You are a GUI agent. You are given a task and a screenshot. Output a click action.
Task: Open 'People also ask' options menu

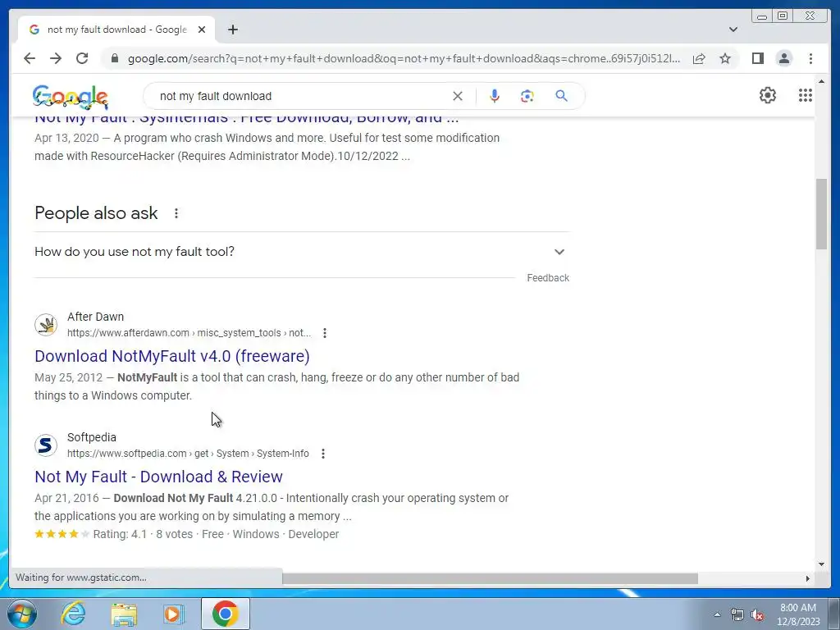pos(176,213)
